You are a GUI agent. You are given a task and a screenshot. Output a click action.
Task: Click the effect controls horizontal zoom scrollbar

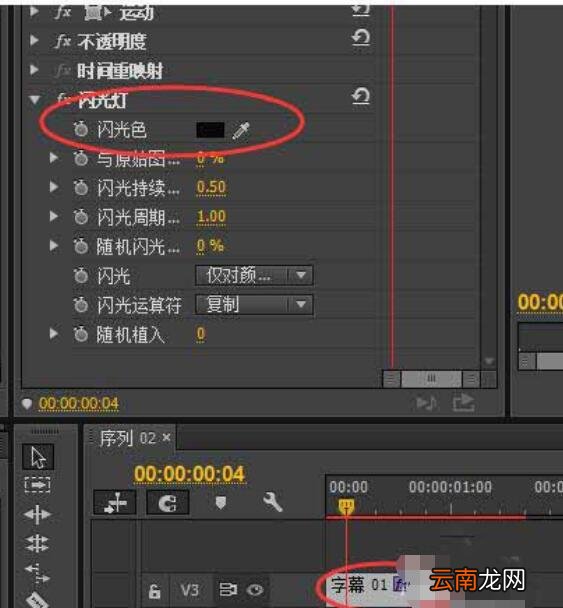[431, 379]
